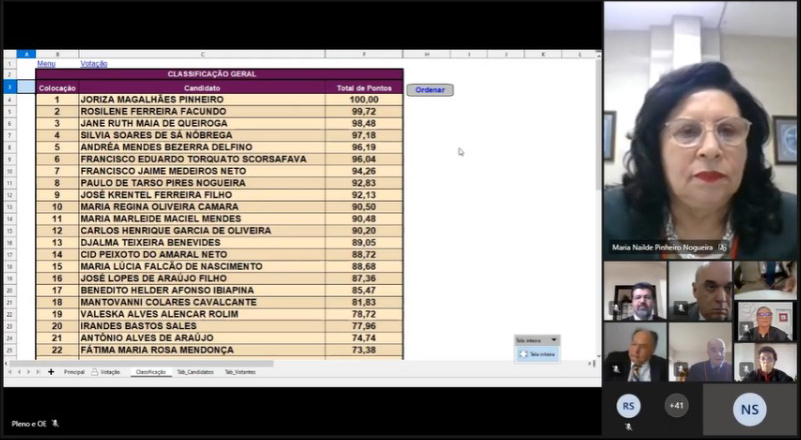The width and height of the screenshot is (801, 440).
Task: Open the Tela inteira dropdown
Action: coord(555,340)
